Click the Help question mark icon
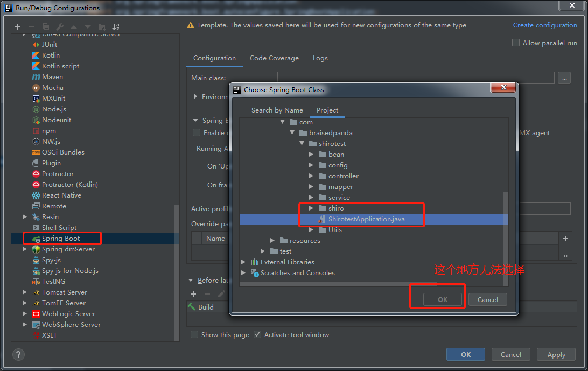Image resolution: width=588 pixels, height=371 pixels. 18,354
